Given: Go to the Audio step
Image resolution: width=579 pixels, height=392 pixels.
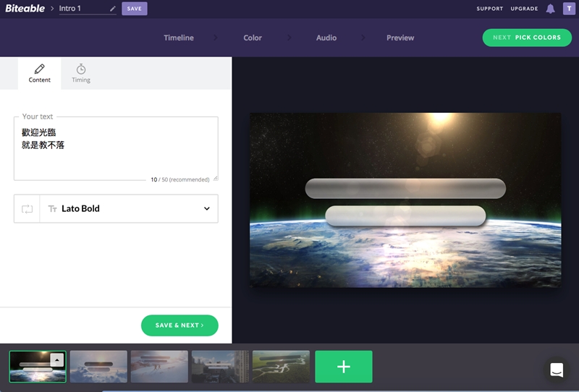Looking at the screenshot, I should pos(326,38).
